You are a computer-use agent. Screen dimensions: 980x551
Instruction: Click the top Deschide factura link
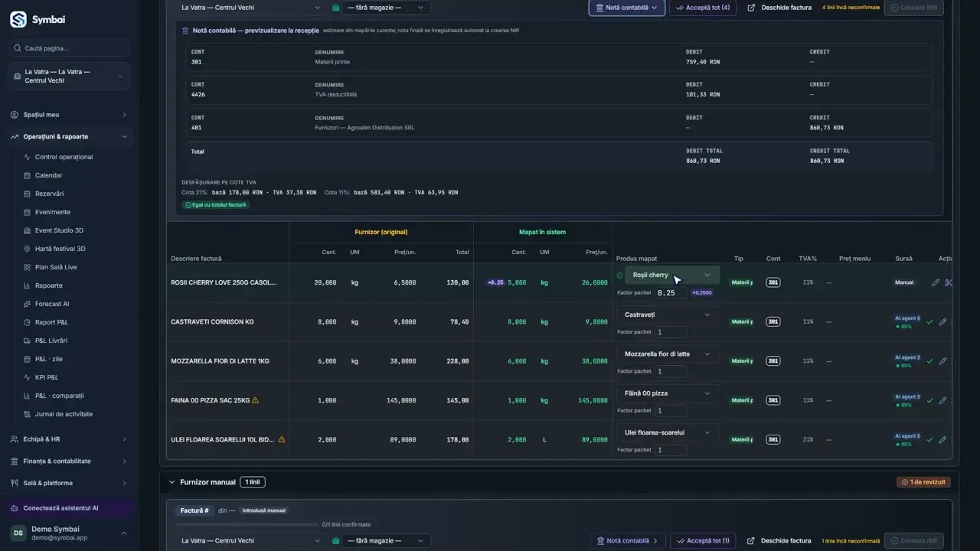click(x=779, y=8)
